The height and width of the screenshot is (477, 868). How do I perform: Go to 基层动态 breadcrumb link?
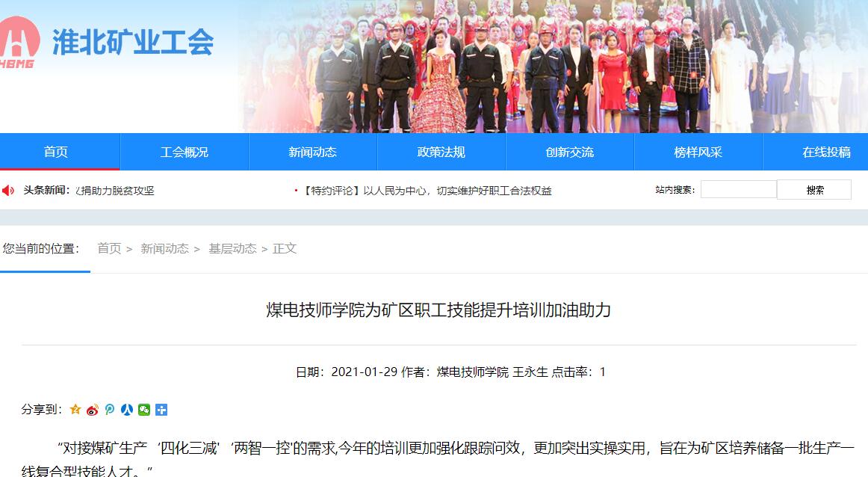click(x=232, y=249)
